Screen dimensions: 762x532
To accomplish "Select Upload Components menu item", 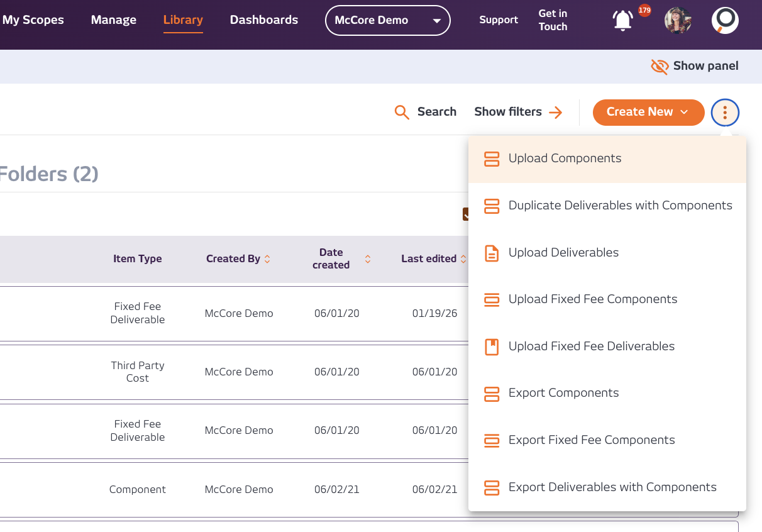I will [565, 158].
